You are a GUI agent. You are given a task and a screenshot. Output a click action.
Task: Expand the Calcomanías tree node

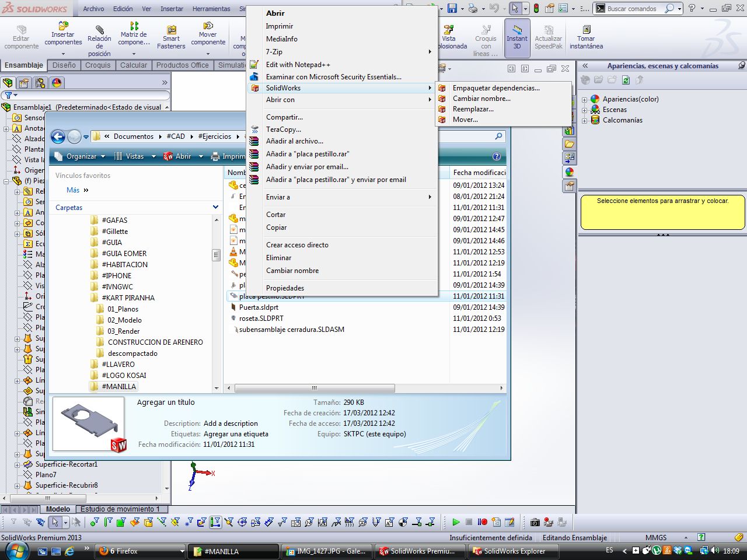[x=584, y=120]
